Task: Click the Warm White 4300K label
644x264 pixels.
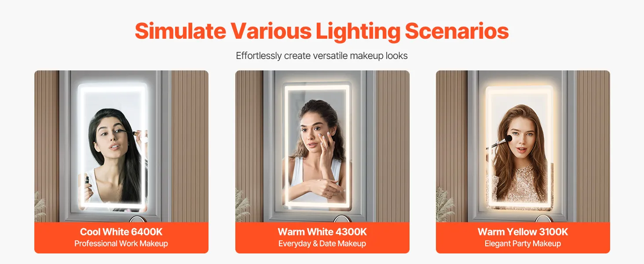Action: (322, 232)
